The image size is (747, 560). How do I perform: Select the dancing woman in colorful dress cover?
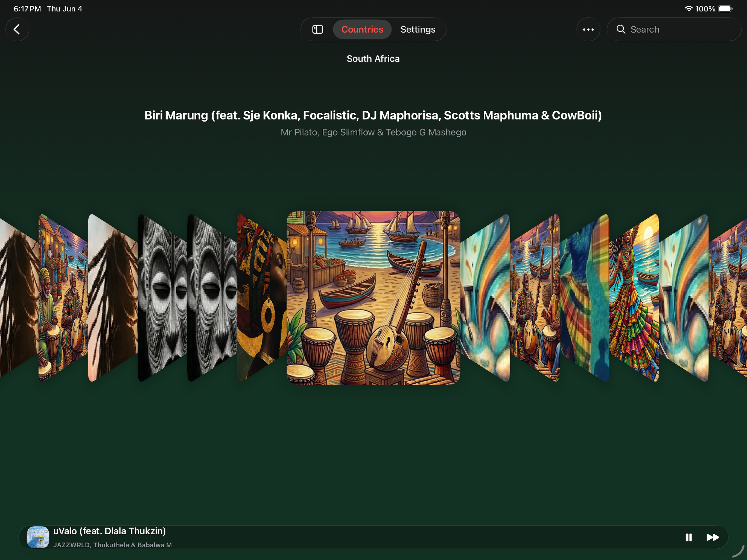[x=634, y=297]
